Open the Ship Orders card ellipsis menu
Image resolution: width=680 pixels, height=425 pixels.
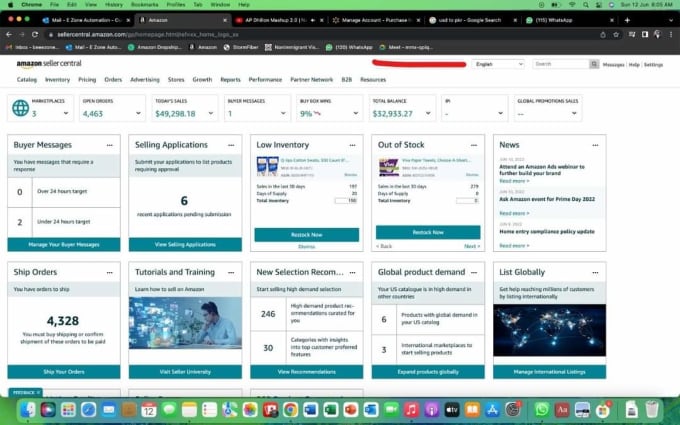point(110,272)
